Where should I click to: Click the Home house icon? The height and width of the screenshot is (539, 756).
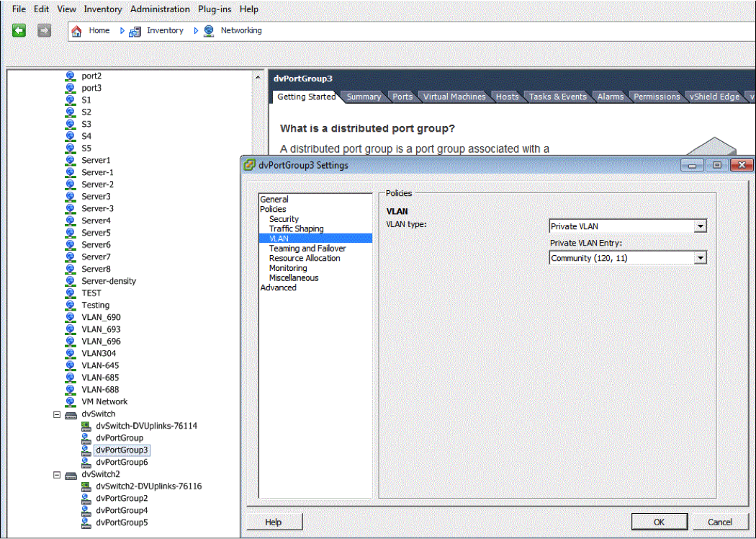77,31
